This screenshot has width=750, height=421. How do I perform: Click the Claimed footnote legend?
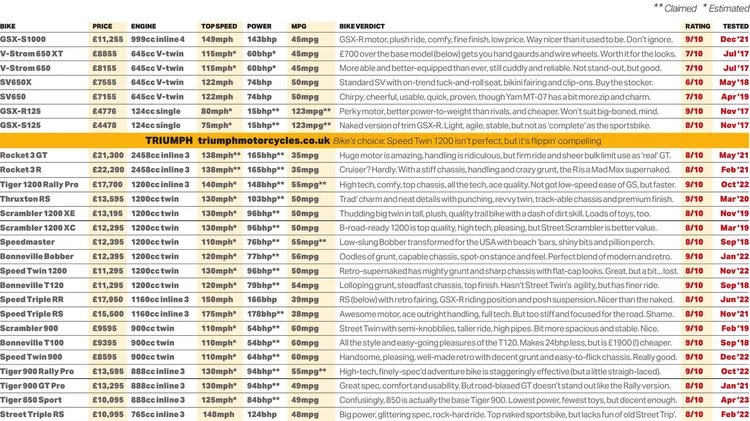tap(675, 8)
